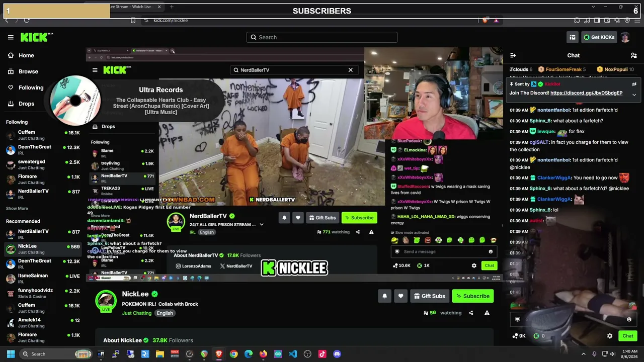Open File Explorer from taskbar
This screenshot has width=644, height=362.
pos(160,354)
